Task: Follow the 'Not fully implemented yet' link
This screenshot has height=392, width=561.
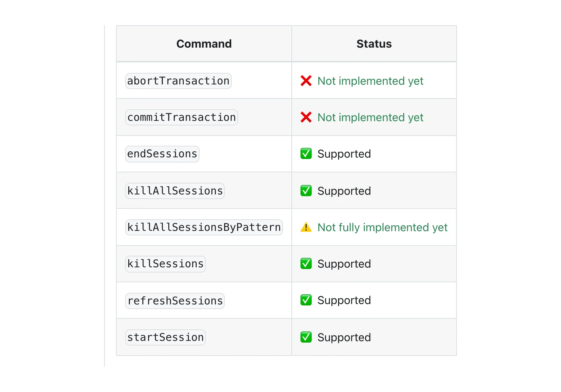Action: [x=383, y=227]
